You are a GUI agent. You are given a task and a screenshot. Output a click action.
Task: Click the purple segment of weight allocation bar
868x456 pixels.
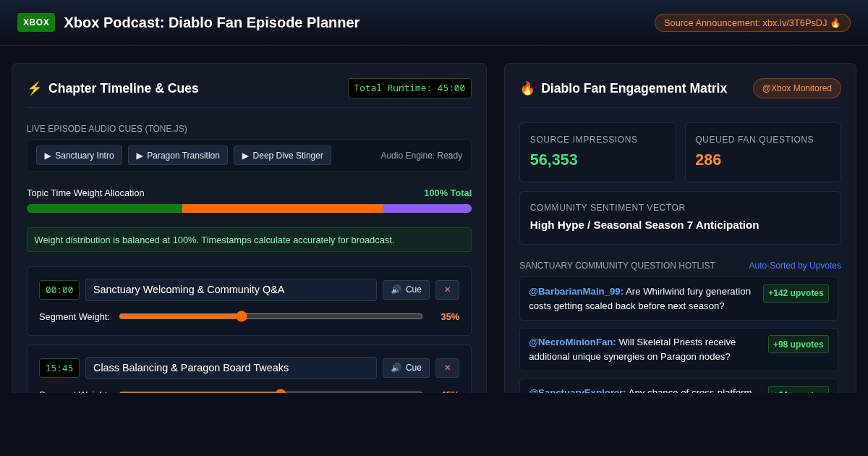427,208
